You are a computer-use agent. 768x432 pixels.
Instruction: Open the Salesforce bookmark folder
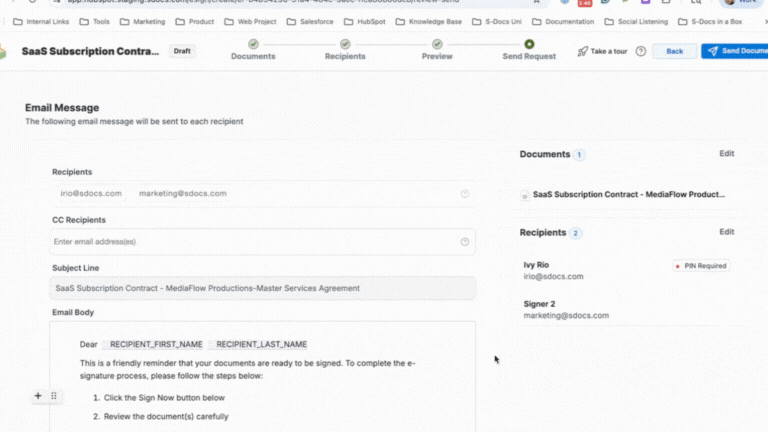click(x=310, y=22)
